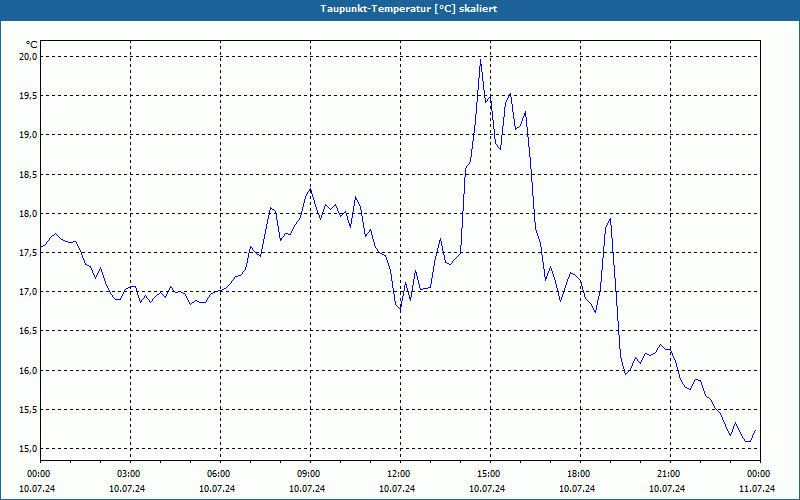Screen dimensions: 800x500
Task: Select the 15,0 y-axis label
Action: pyautogui.click(x=28, y=449)
